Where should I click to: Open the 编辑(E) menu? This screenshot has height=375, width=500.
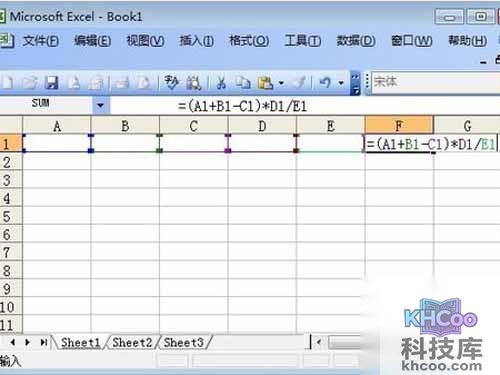92,41
